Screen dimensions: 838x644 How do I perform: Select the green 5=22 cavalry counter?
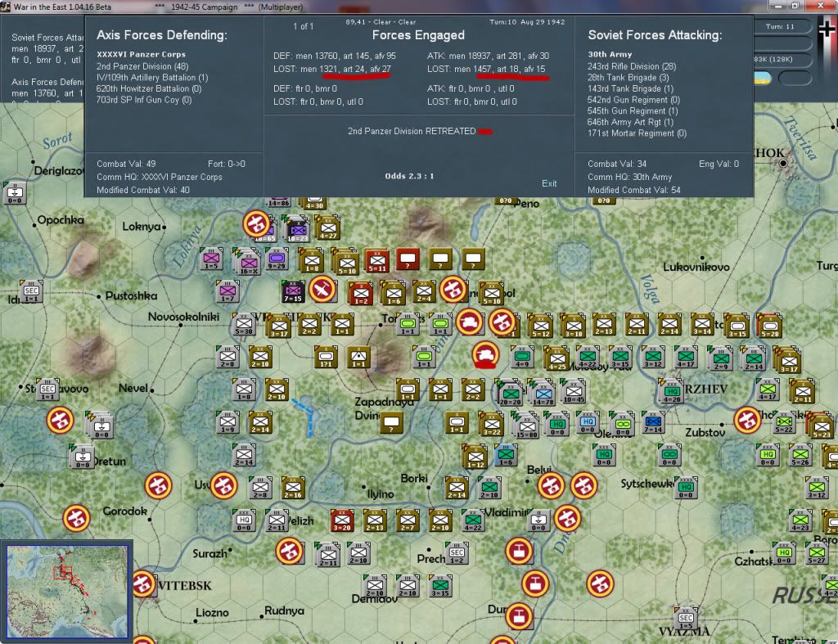(x=784, y=423)
